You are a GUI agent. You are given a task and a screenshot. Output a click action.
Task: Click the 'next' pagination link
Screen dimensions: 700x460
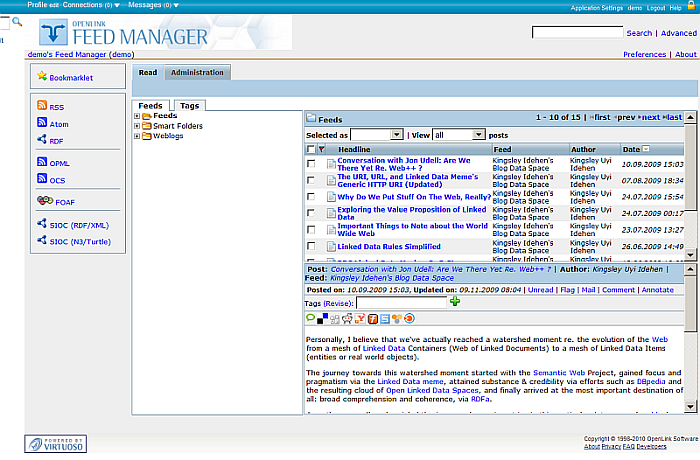649,117
